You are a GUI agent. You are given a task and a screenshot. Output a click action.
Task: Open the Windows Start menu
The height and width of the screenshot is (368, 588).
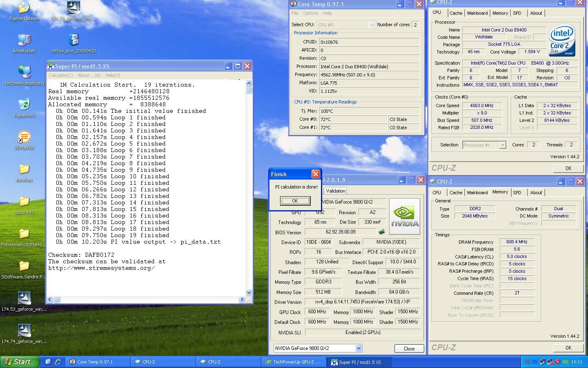click(20, 362)
